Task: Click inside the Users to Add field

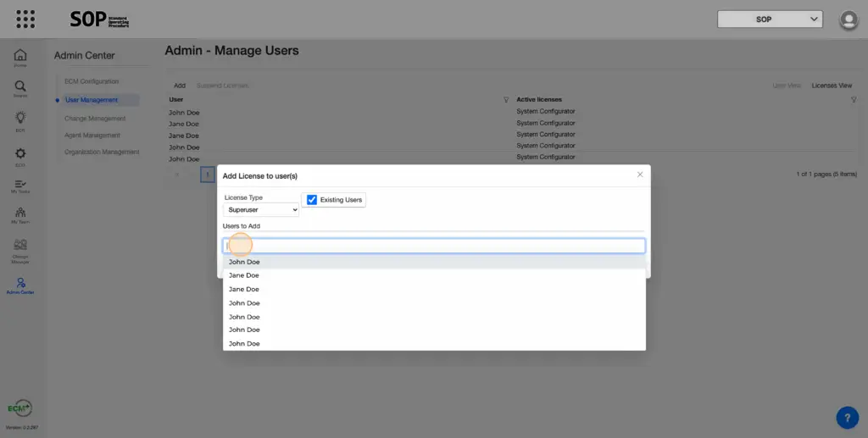Action: [434, 246]
